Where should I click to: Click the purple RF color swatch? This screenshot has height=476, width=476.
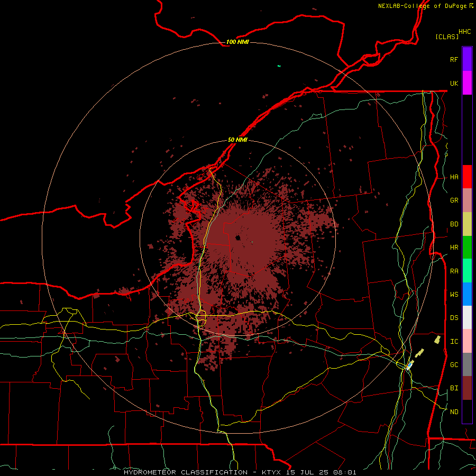click(x=467, y=59)
